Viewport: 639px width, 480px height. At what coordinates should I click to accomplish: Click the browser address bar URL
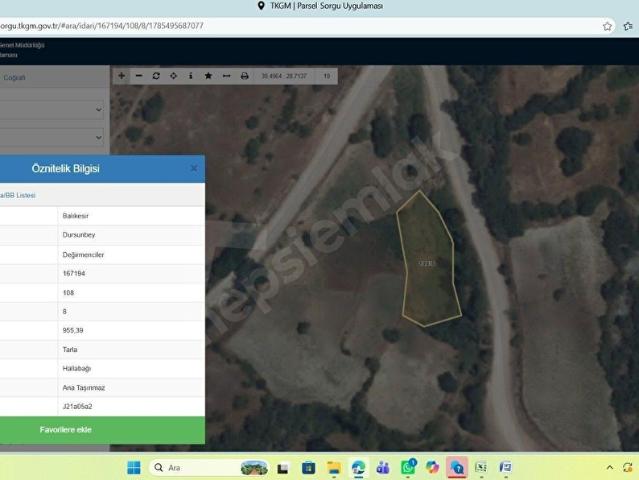click(x=101, y=26)
